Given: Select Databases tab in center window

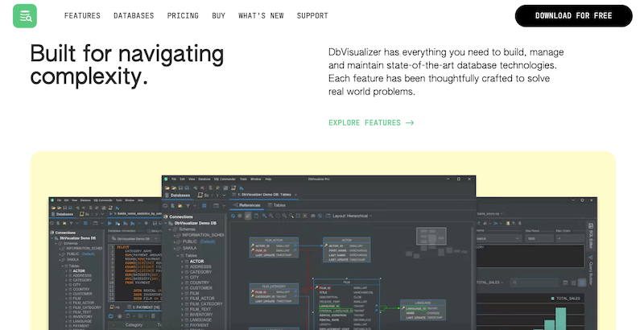Looking at the screenshot, I should pos(178,196).
